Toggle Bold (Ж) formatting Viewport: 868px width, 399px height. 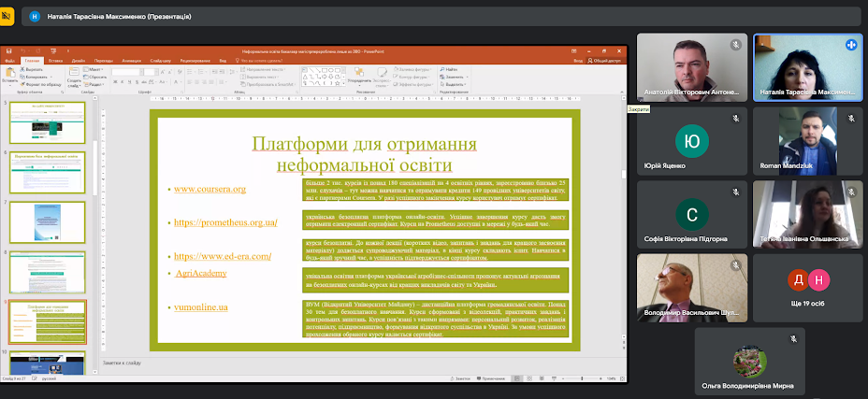coord(115,82)
